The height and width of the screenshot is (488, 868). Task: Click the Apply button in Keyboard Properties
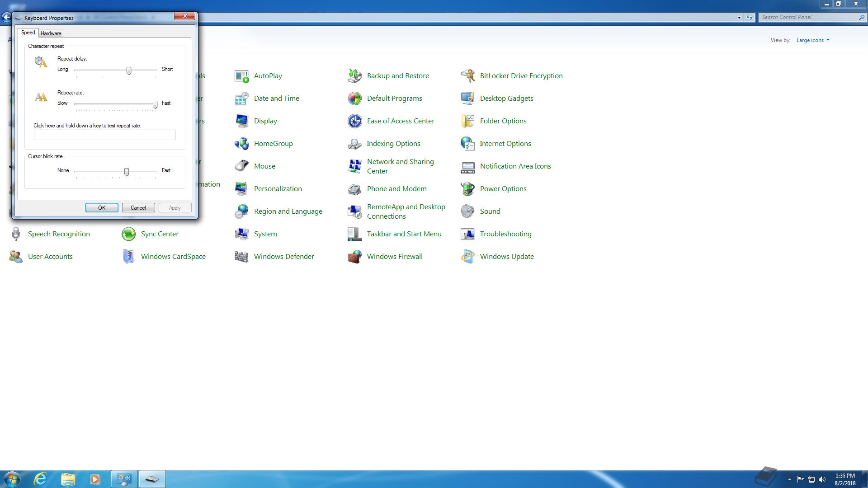175,208
